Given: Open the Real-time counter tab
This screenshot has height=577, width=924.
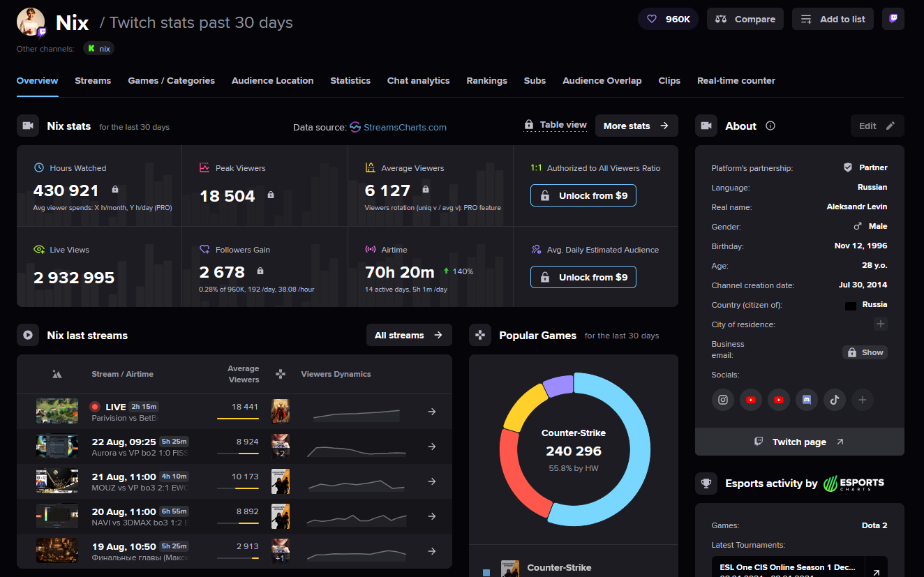Looking at the screenshot, I should point(736,81).
